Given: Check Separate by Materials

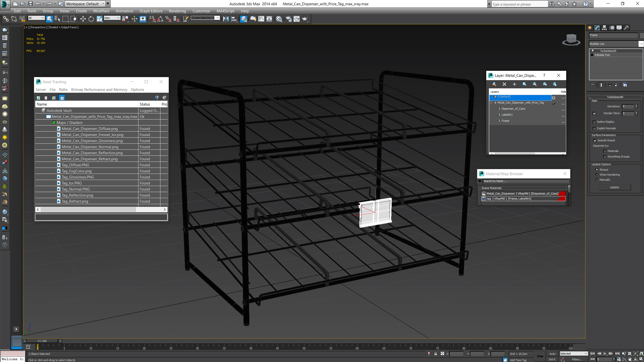Looking at the screenshot, I should (x=605, y=151).
